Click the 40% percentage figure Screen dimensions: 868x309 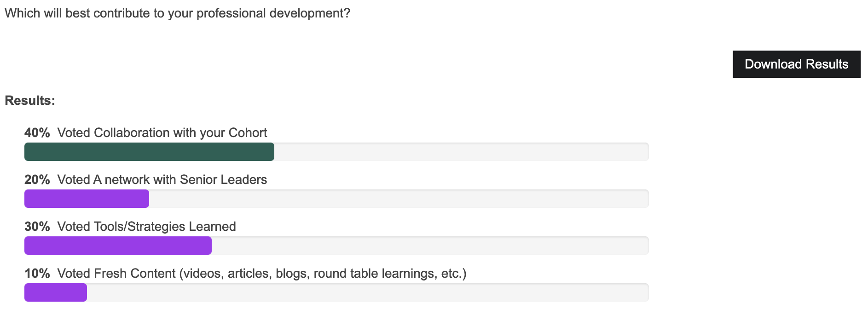[x=37, y=133]
